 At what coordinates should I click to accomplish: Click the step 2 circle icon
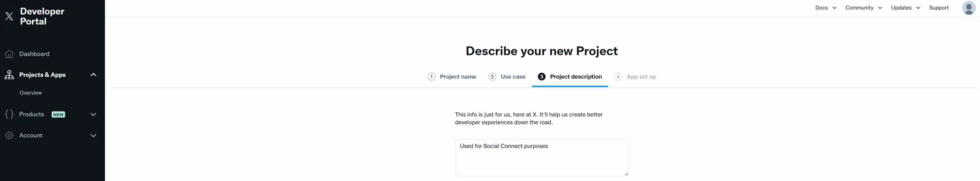(x=492, y=77)
